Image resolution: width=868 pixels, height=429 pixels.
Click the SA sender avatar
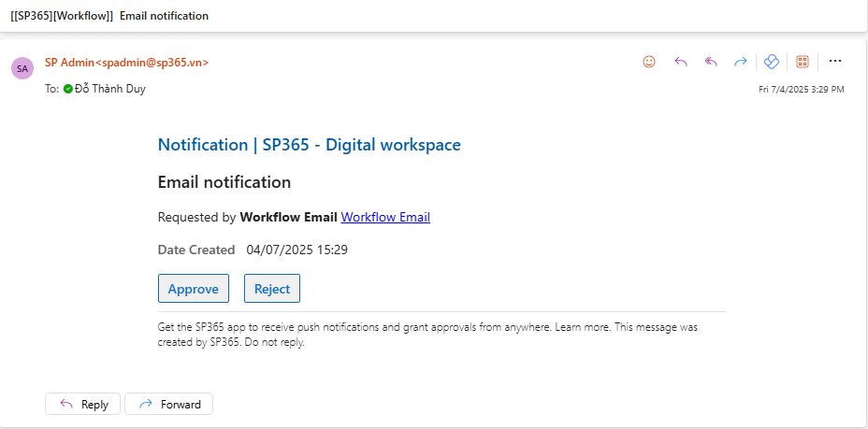pos(22,68)
